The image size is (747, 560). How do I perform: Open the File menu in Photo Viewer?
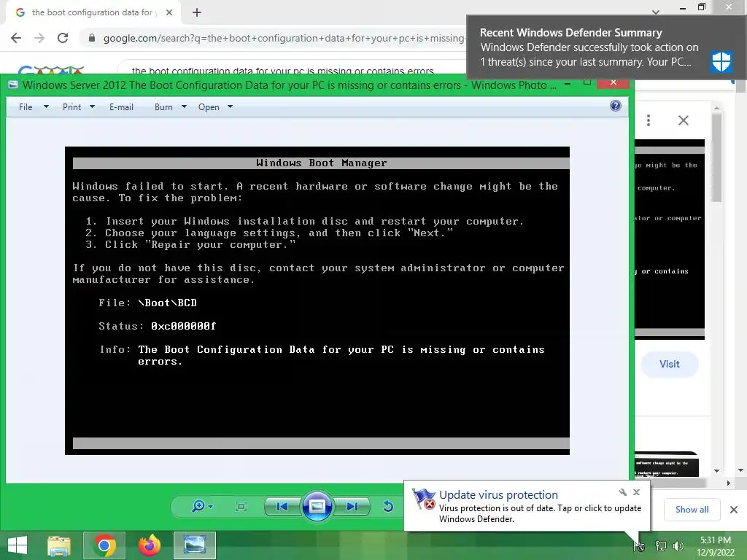pyautogui.click(x=26, y=107)
